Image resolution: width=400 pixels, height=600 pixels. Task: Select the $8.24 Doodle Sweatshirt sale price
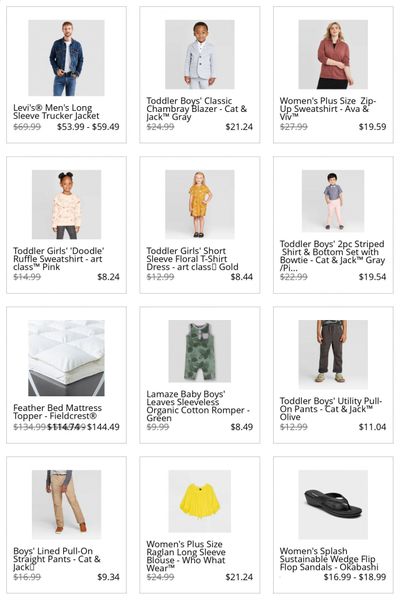108,277
